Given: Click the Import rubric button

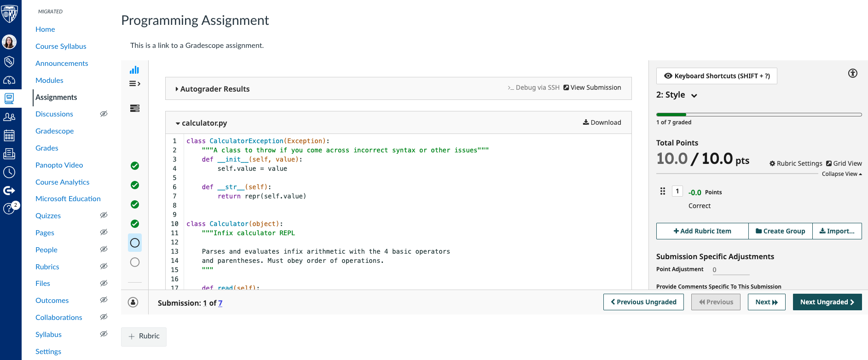Looking at the screenshot, I should [x=837, y=231].
